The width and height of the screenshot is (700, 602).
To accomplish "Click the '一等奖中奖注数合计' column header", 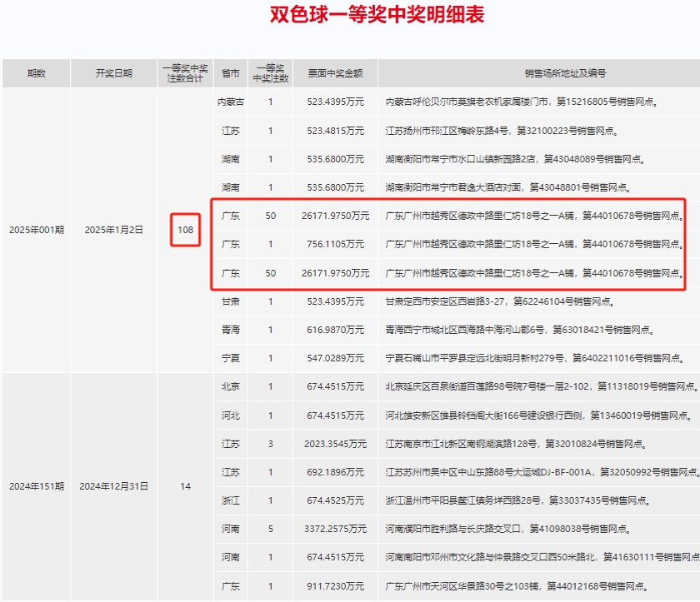I will pyautogui.click(x=185, y=73).
